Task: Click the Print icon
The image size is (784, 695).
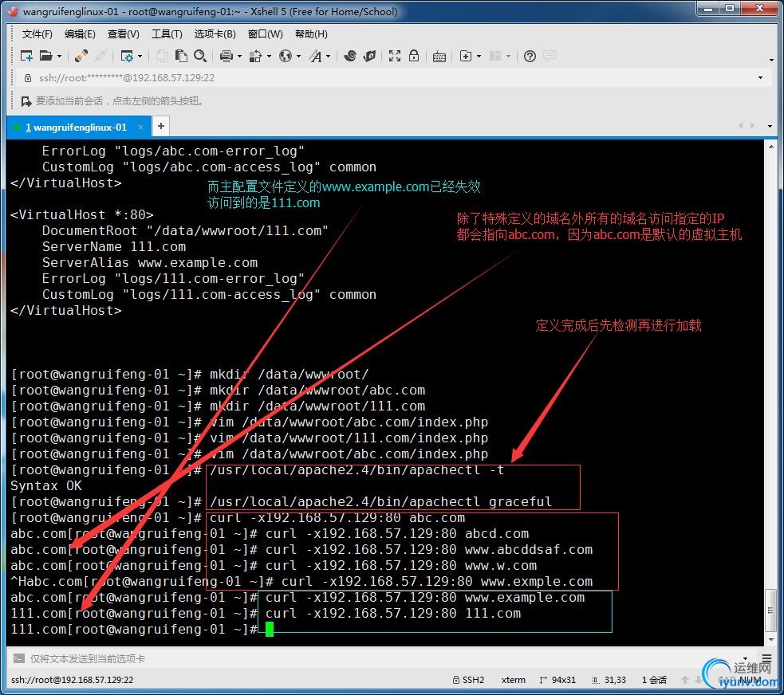Action: point(227,56)
